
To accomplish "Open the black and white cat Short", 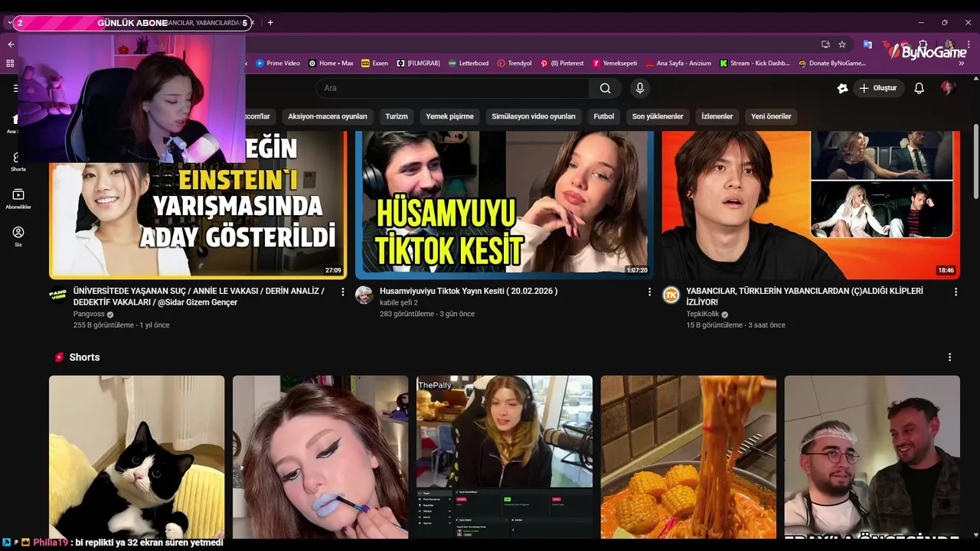I will 137,457.
